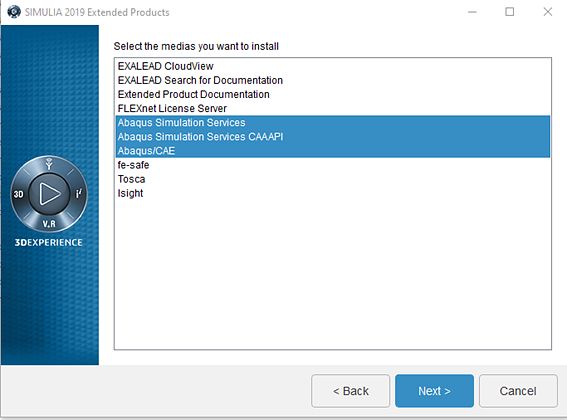This screenshot has height=420, width=567.
Task: Return to previous step with Back
Action: point(350,391)
